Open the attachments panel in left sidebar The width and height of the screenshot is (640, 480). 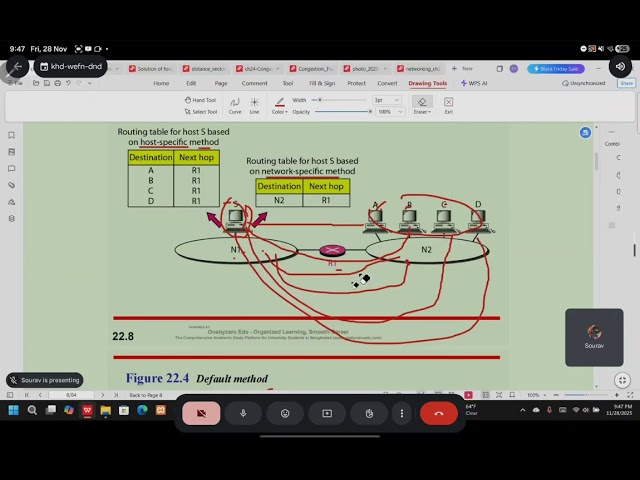[11, 185]
